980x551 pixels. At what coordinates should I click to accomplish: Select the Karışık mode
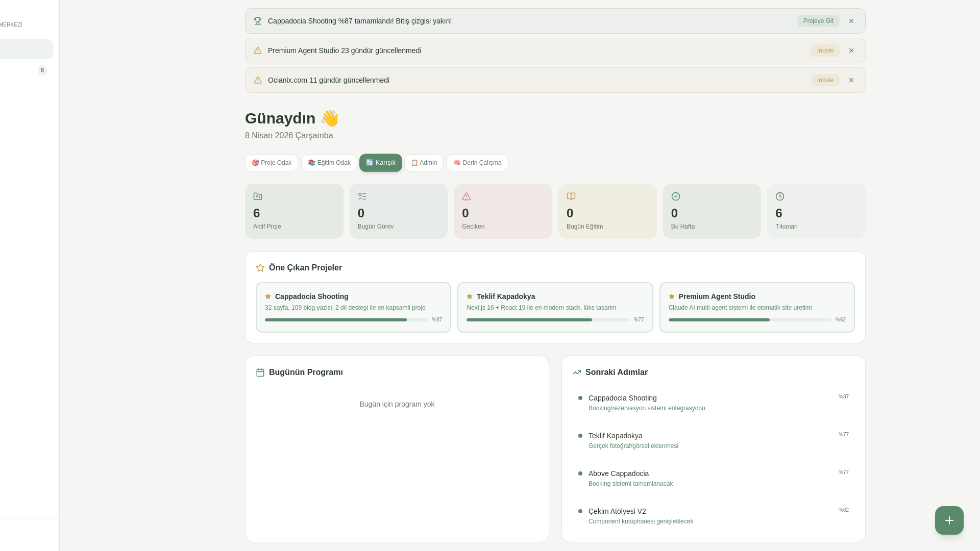point(381,163)
